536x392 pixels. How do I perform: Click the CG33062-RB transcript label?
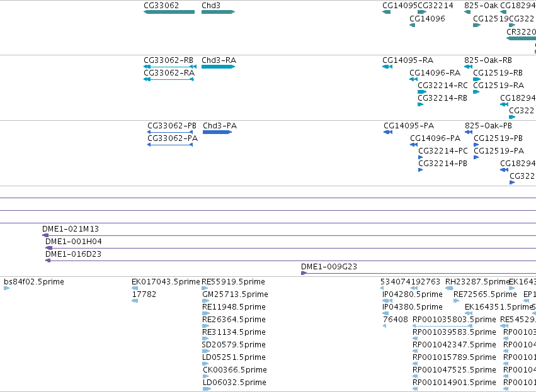pyautogui.click(x=169, y=60)
